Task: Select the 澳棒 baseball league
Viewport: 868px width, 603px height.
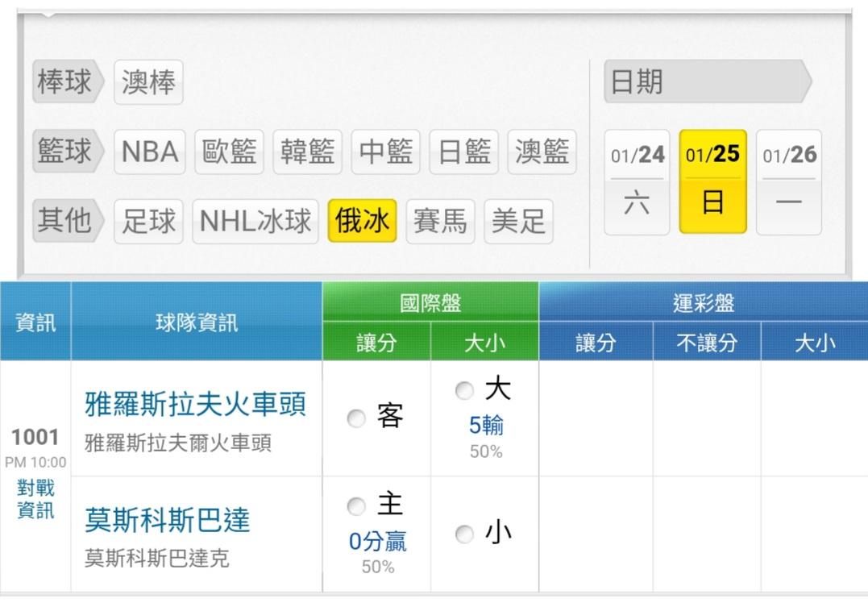Action: pyautogui.click(x=148, y=82)
